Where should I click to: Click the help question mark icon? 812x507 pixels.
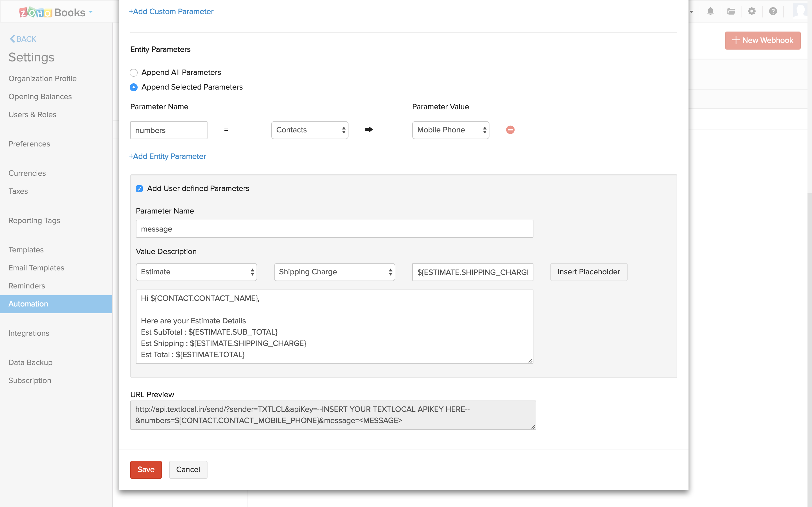pos(773,11)
